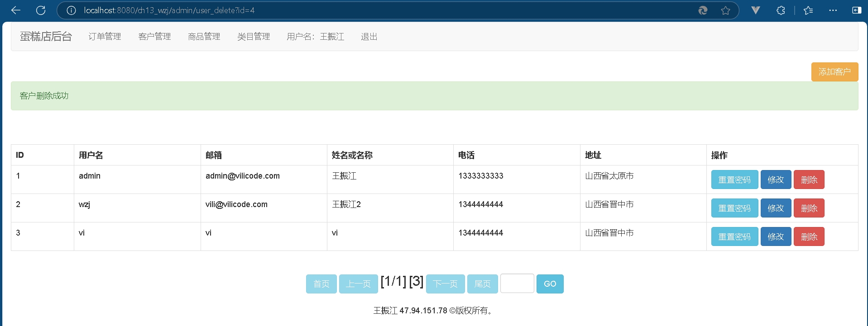The width and height of the screenshot is (868, 326).
Task: Open the browser Extensions puzzle icon
Action: click(x=781, y=10)
